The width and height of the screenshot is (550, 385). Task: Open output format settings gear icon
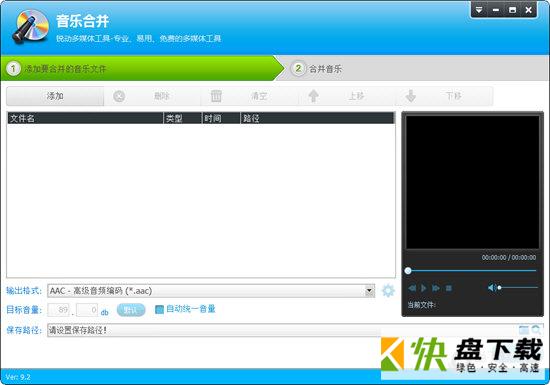point(388,291)
